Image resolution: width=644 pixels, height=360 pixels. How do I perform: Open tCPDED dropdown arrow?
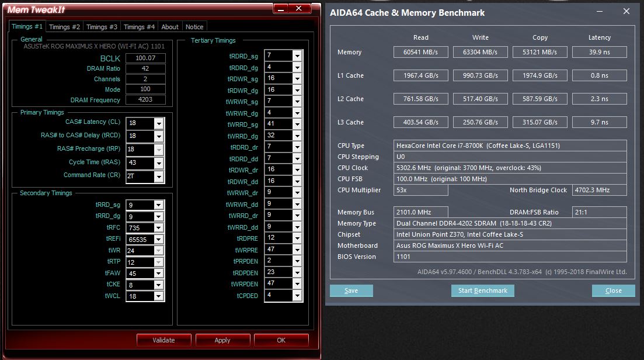tap(297, 295)
